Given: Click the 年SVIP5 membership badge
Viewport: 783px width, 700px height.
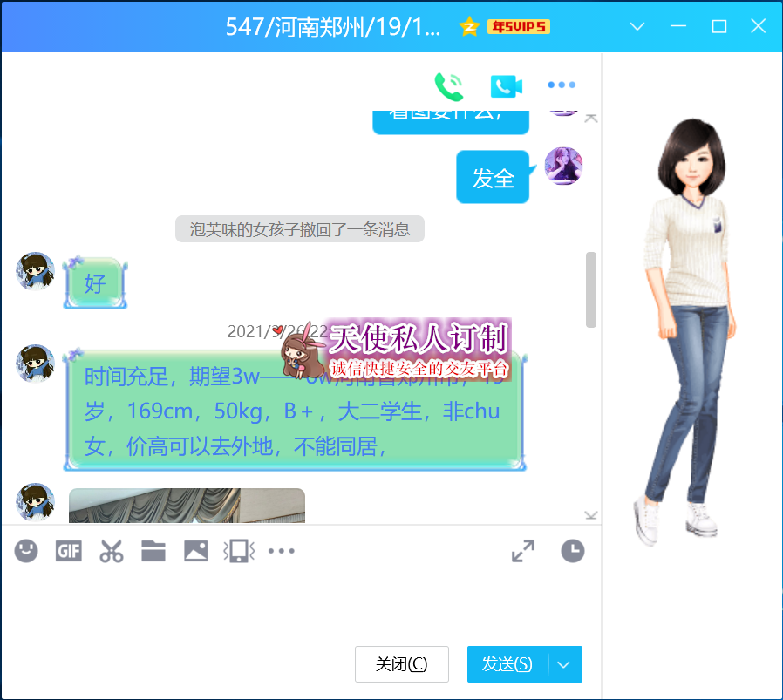Looking at the screenshot, I should coord(518,26).
